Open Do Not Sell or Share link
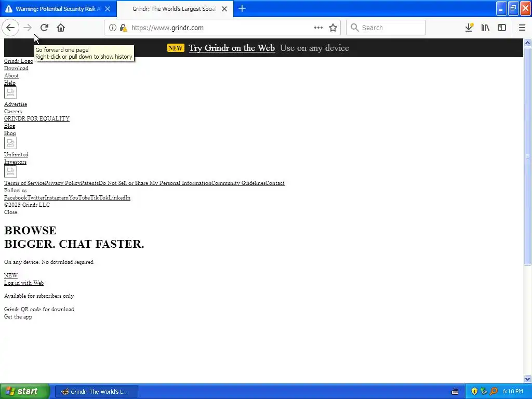 click(x=155, y=183)
